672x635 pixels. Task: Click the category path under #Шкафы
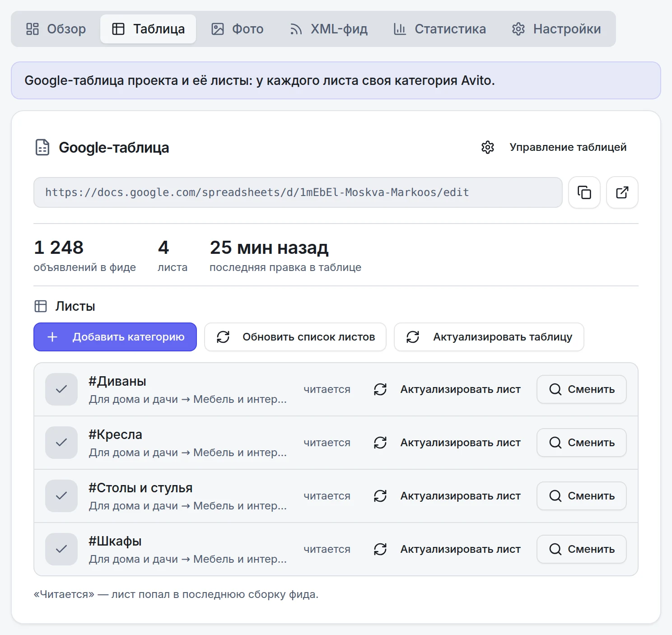click(x=188, y=559)
